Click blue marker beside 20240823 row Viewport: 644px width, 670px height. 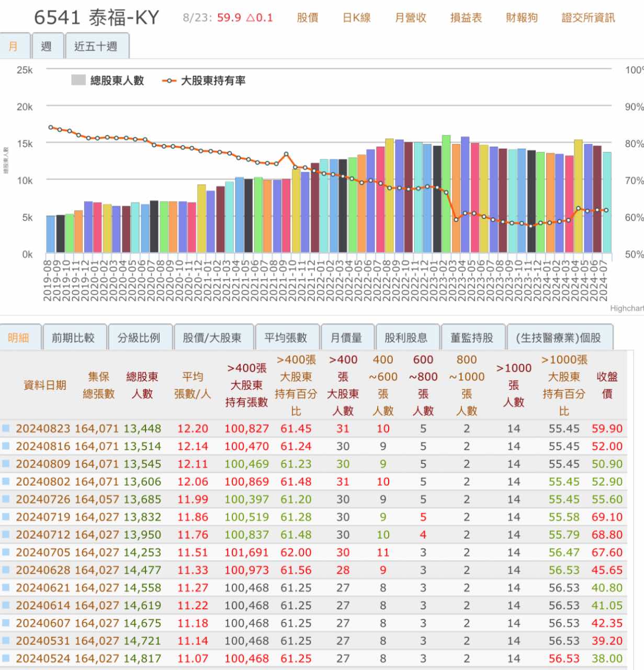[x=6, y=429]
